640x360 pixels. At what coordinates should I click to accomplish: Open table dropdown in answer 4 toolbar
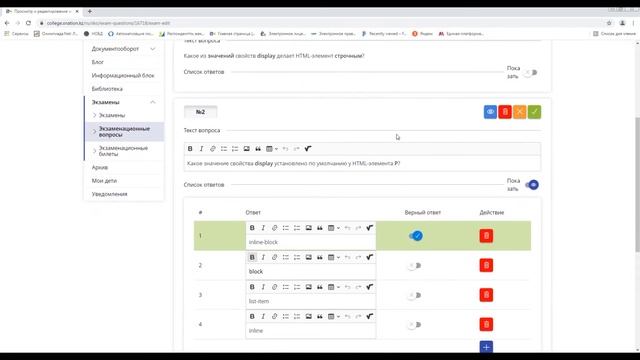pyautogui.click(x=333, y=316)
